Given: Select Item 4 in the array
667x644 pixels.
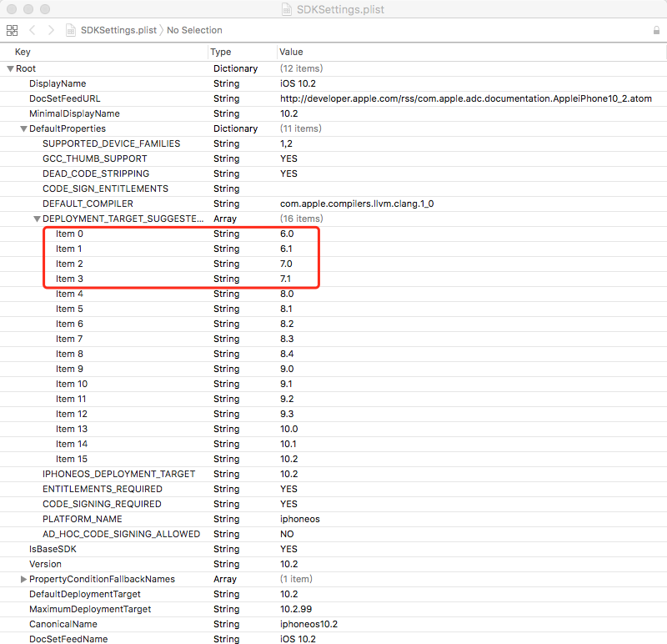Looking at the screenshot, I should [x=69, y=294].
